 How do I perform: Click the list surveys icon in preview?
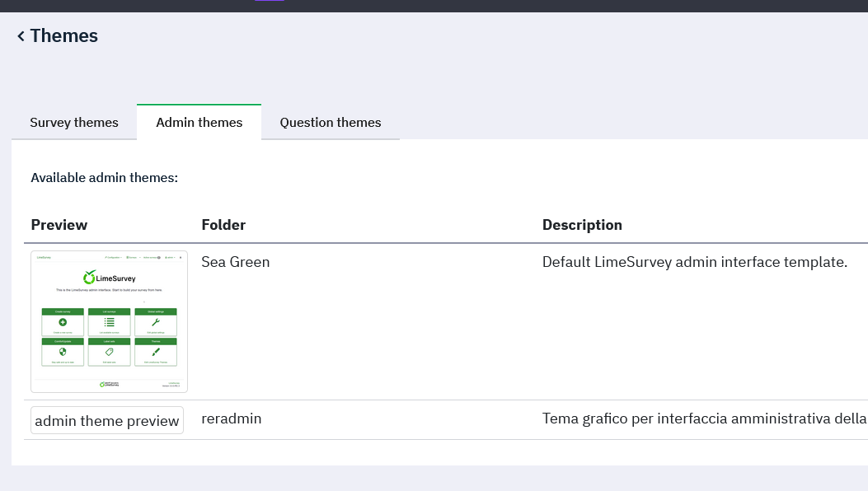[109, 322]
